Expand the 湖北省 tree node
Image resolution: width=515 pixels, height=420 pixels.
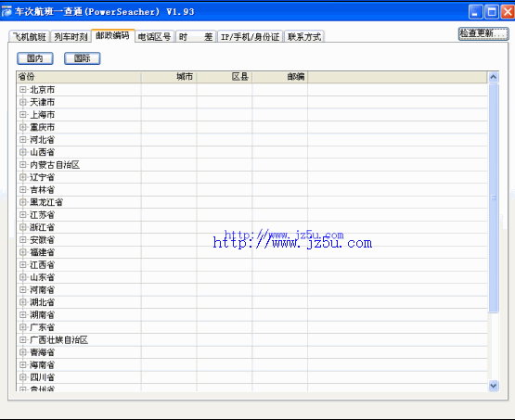22,302
